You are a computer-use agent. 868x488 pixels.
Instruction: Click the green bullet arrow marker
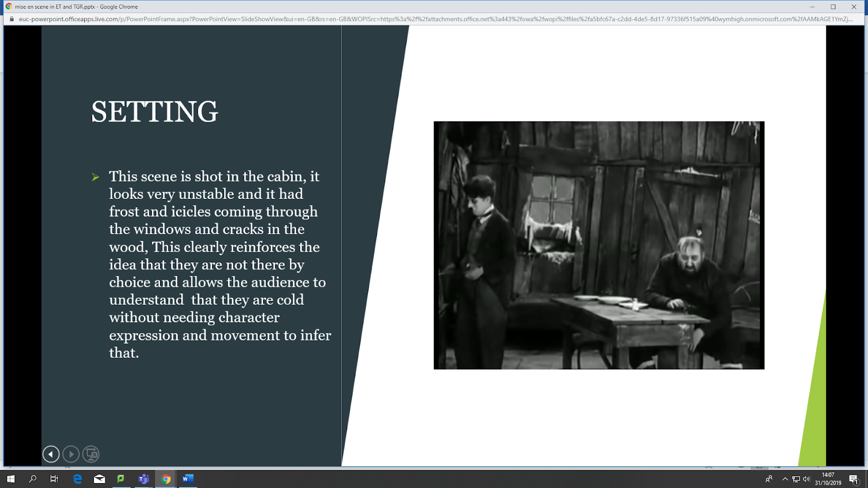pos(95,177)
